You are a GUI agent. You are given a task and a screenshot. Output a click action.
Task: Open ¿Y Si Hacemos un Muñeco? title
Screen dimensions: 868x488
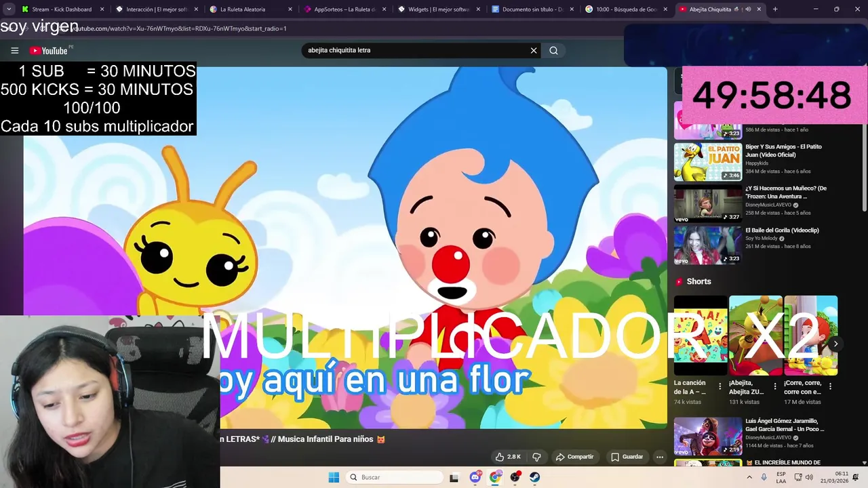(786, 192)
